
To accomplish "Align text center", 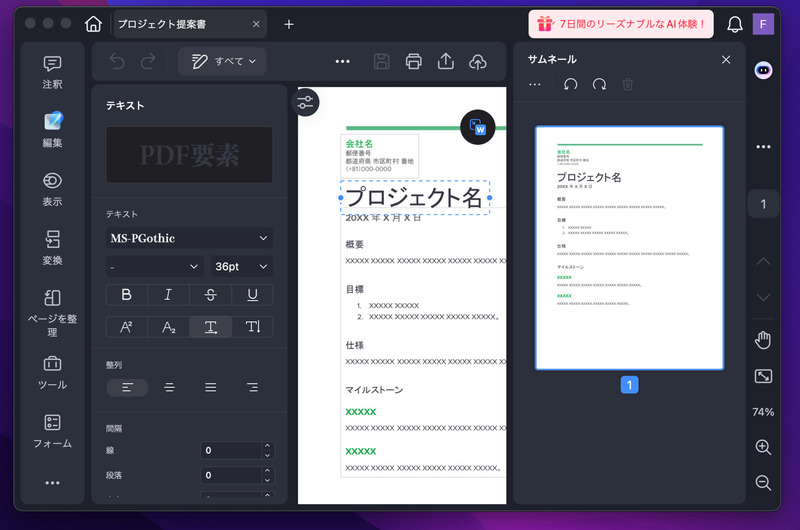I will pos(169,388).
